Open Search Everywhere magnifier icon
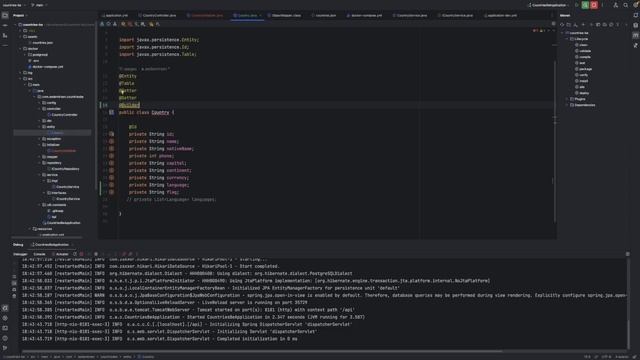The width and height of the screenshot is (640, 360). (626, 5)
